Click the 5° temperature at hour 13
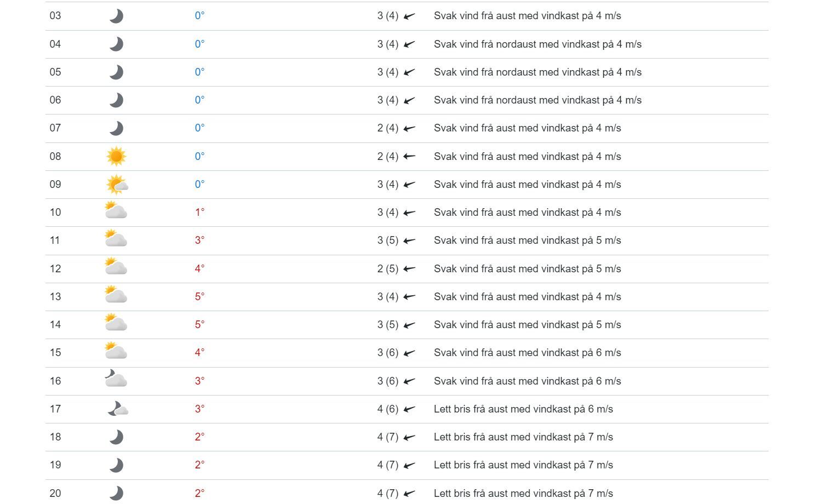The image size is (835, 504). click(199, 296)
